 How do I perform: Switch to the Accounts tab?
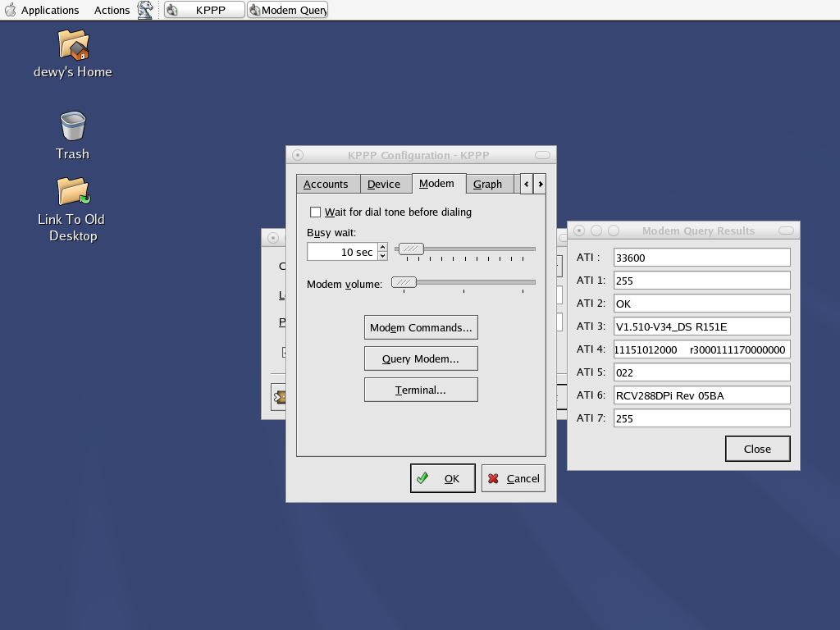(328, 185)
